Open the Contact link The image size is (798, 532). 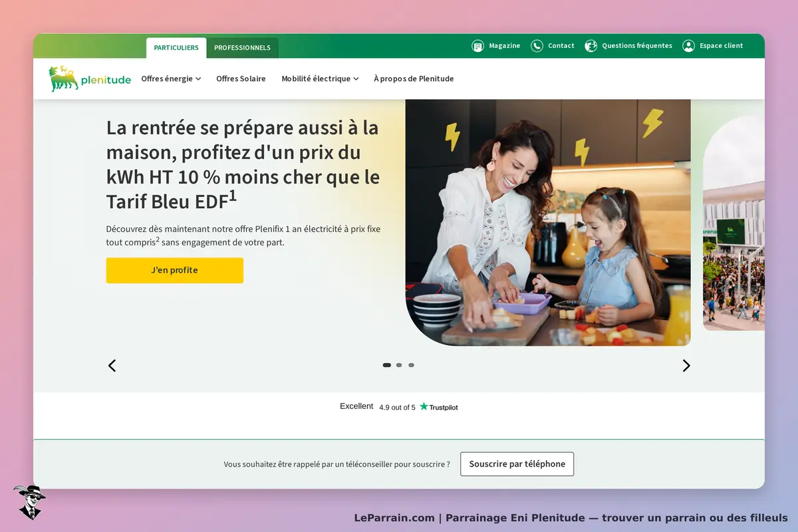pyautogui.click(x=561, y=46)
